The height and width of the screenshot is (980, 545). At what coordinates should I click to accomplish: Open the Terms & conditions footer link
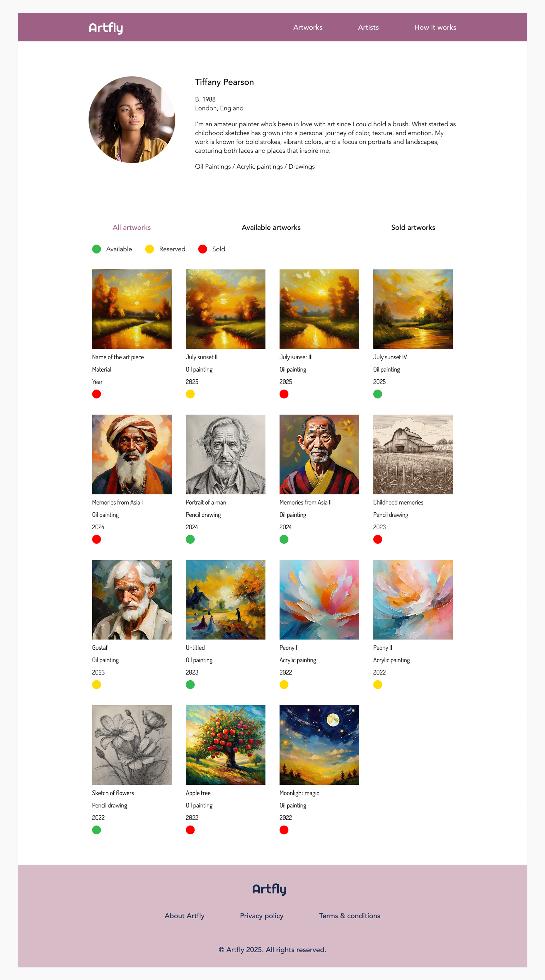pyautogui.click(x=349, y=916)
